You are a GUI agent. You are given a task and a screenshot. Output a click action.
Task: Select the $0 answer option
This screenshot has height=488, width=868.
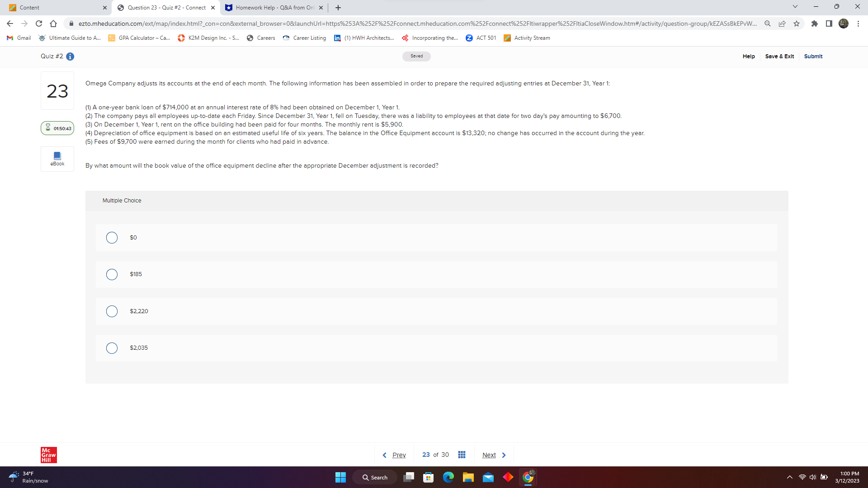(112, 238)
